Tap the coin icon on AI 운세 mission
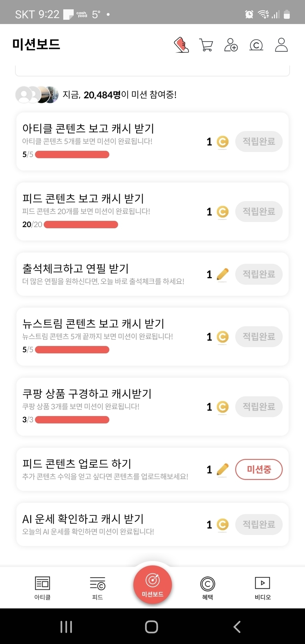 (222, 525)
